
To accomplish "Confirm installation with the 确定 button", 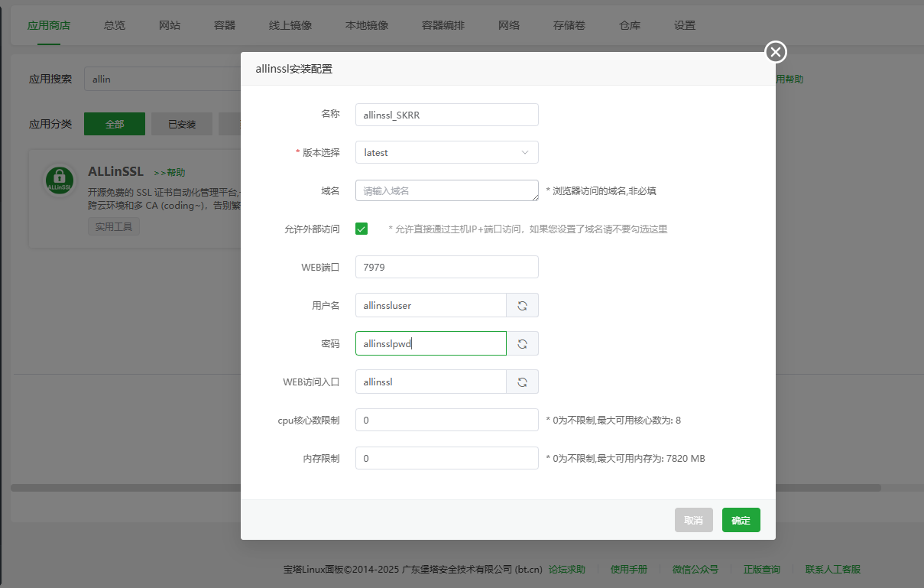I will pyautogui.click(x=741, y=520).
